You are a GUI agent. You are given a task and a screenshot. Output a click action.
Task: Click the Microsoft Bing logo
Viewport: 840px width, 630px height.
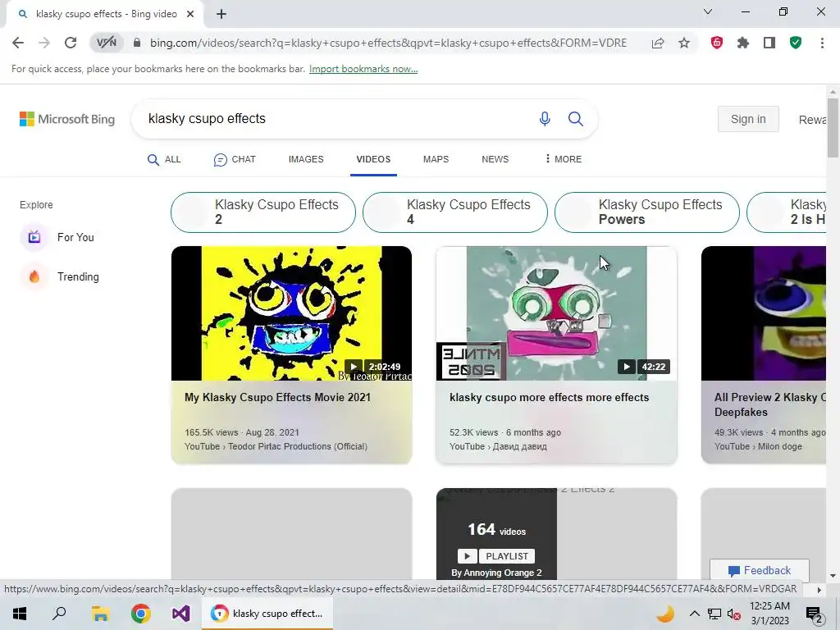click(x=67, y=119)
